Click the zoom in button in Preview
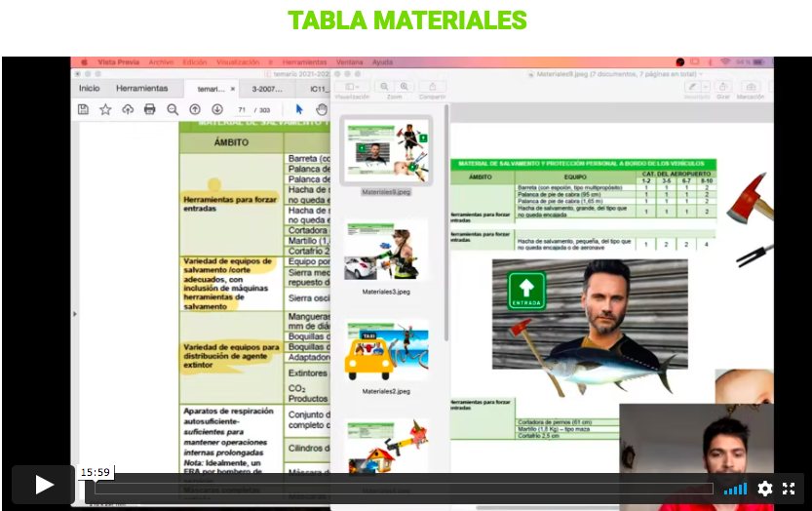Image resolution: width=812 pixels, height=511 pixels. [x=404, y=87]
